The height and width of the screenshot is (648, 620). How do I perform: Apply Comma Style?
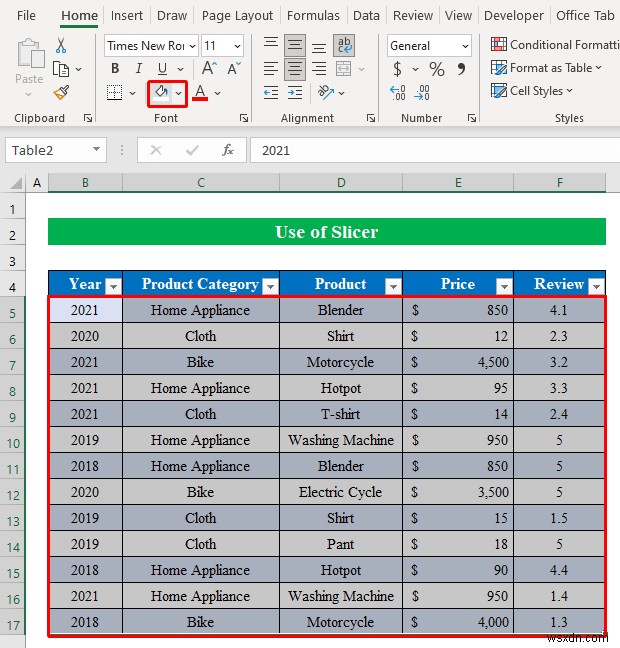(461, 69)
